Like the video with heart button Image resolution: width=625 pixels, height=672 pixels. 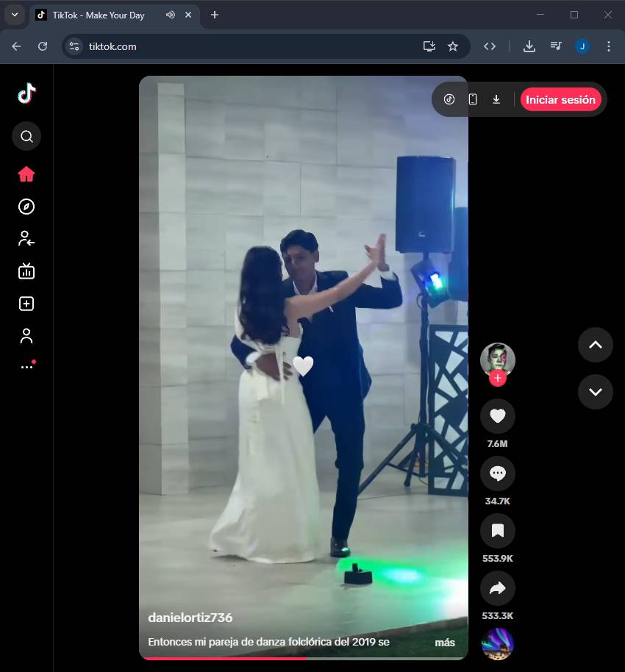click(x=497, y=416)
